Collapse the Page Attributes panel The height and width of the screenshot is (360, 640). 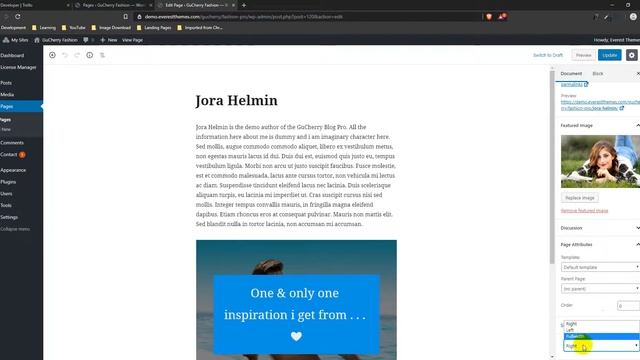[x=637, y=244]
